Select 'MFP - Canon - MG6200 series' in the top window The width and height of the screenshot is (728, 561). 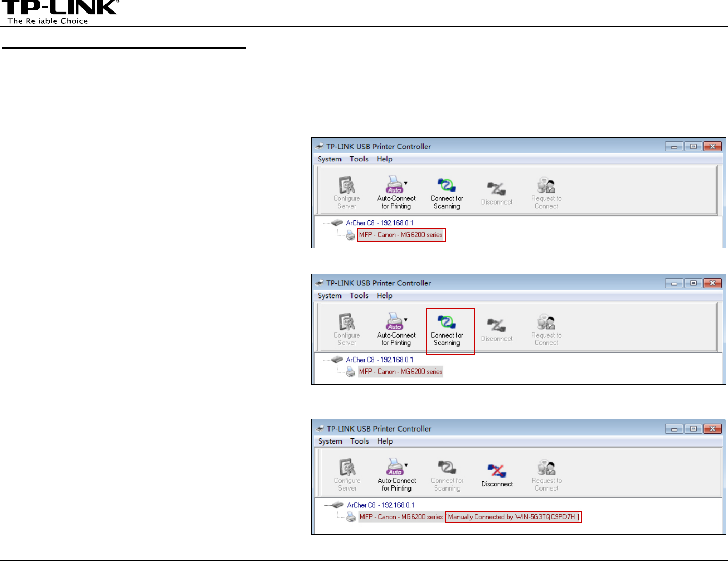coord(401,235)
